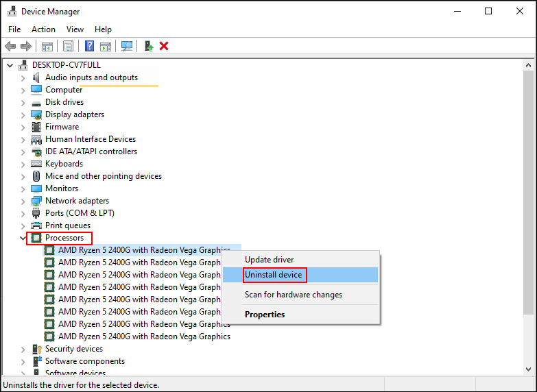Expand the Software components category
This screenshot has width=537, height=392.
[x=23, y=362]
